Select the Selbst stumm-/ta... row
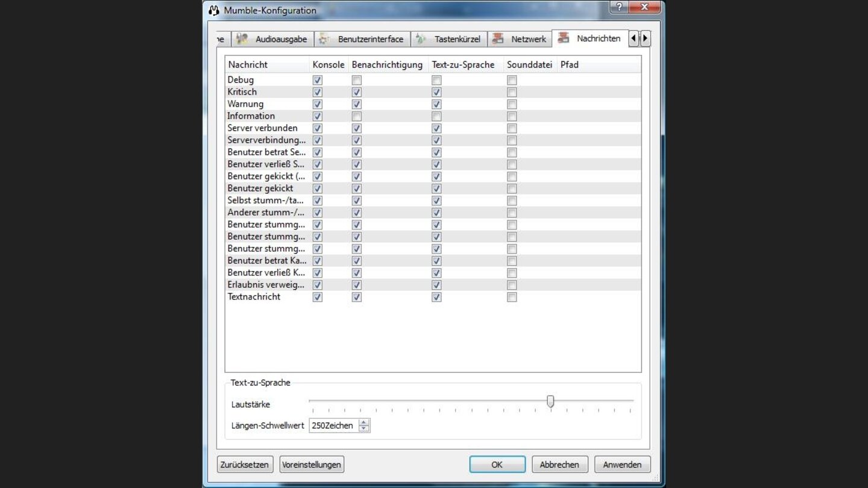Image resolution: width=868 pixels, height=488 pixels. [x=433, y=201]
